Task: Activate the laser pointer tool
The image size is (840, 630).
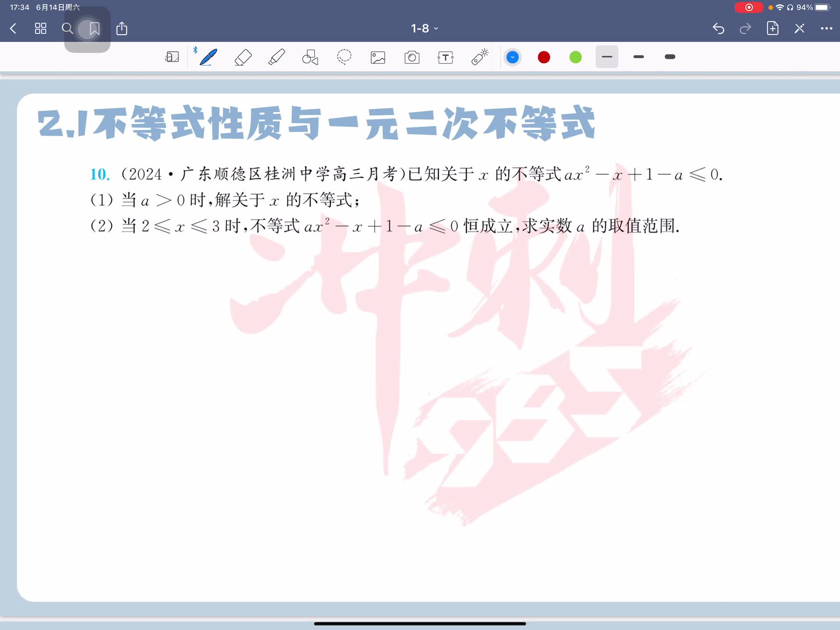Action: click(x=479, y=57)
